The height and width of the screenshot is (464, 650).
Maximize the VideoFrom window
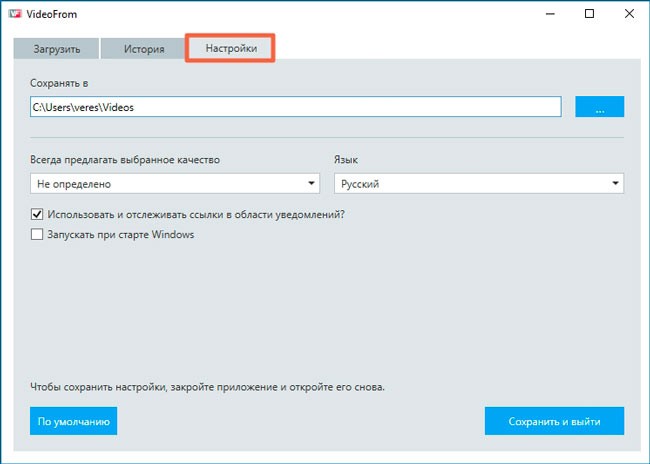pyautogui.click(x=589, y=14)
